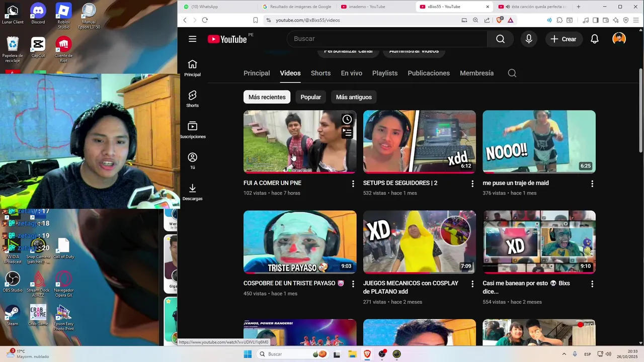The width and height of the screenshot is (644, 362).
Task: Open the Brave main menu
Action: pyautogui.click(x=636, y=20)
